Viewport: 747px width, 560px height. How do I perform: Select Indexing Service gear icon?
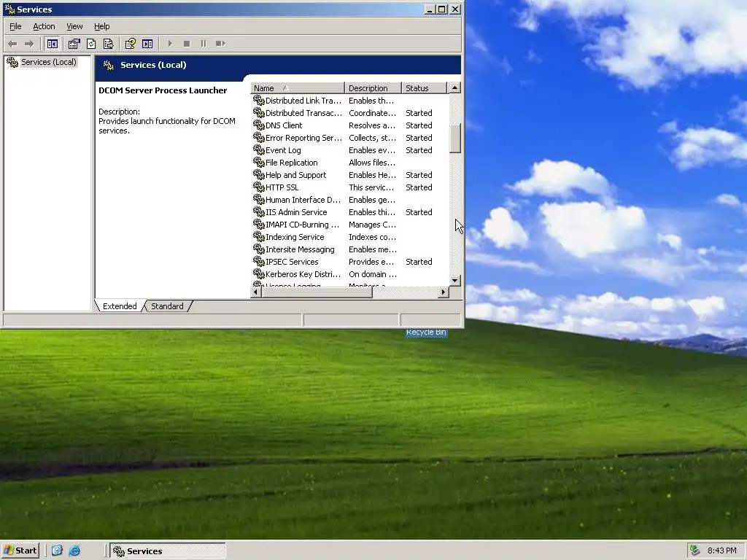point(259,237)
